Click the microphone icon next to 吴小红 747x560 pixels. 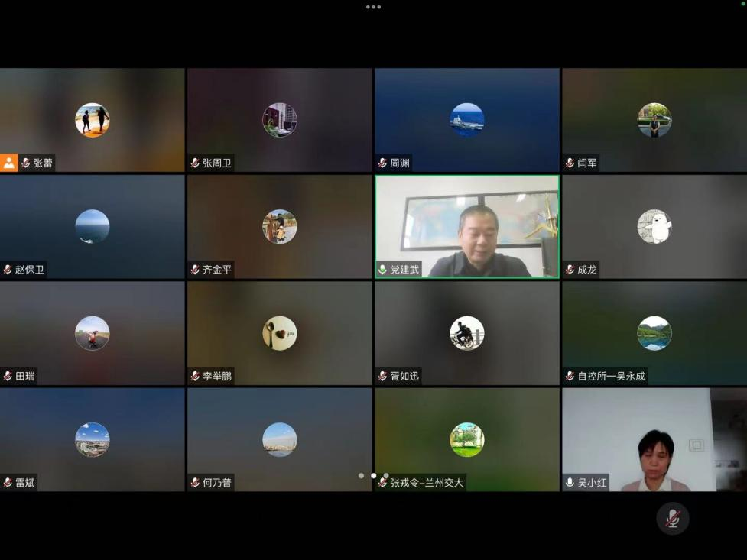pos(570,483)
